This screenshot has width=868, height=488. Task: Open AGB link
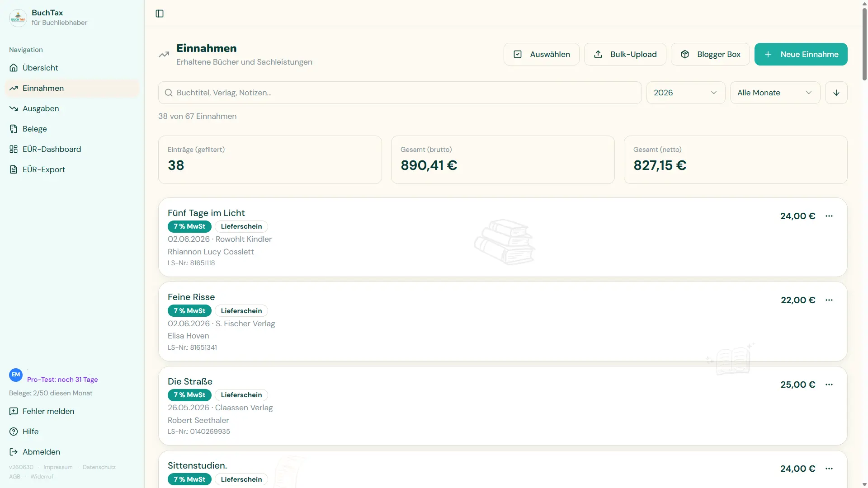(x=14, y=477)
